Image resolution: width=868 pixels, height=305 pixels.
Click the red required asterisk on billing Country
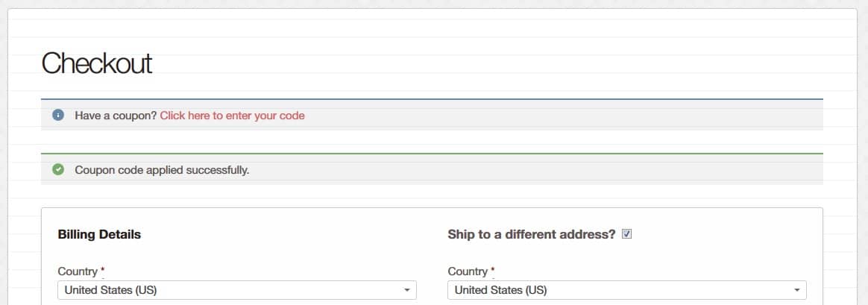pos(102,269)
